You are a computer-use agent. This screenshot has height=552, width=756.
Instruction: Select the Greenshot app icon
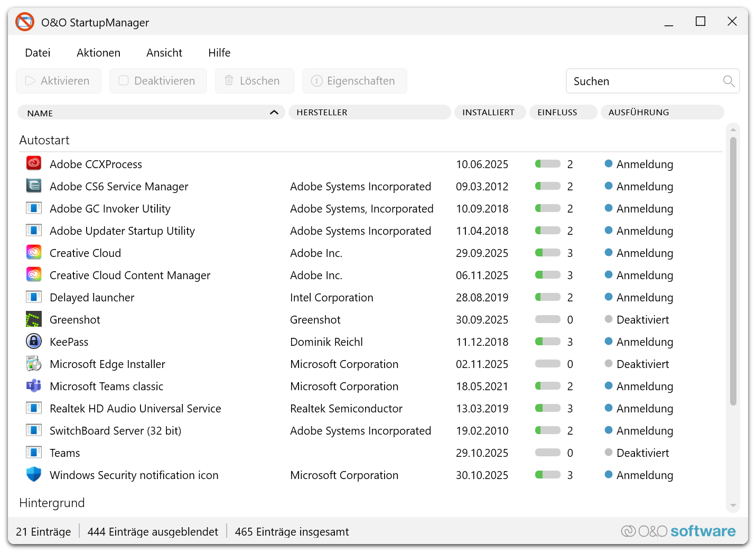tap(34, 319)
